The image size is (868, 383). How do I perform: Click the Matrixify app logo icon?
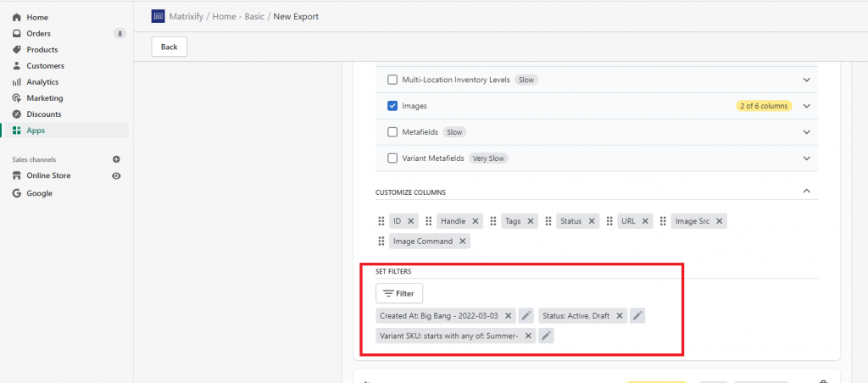[158, 16]
